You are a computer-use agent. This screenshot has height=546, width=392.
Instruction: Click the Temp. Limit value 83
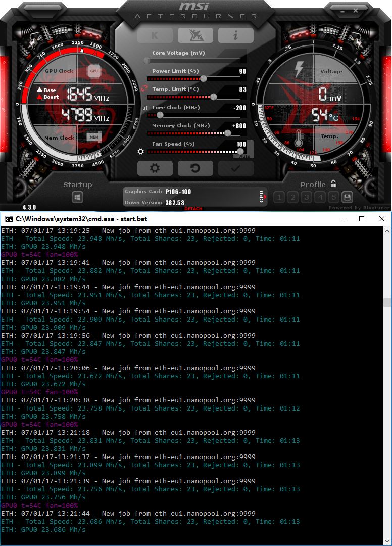(x=243, y=89)
